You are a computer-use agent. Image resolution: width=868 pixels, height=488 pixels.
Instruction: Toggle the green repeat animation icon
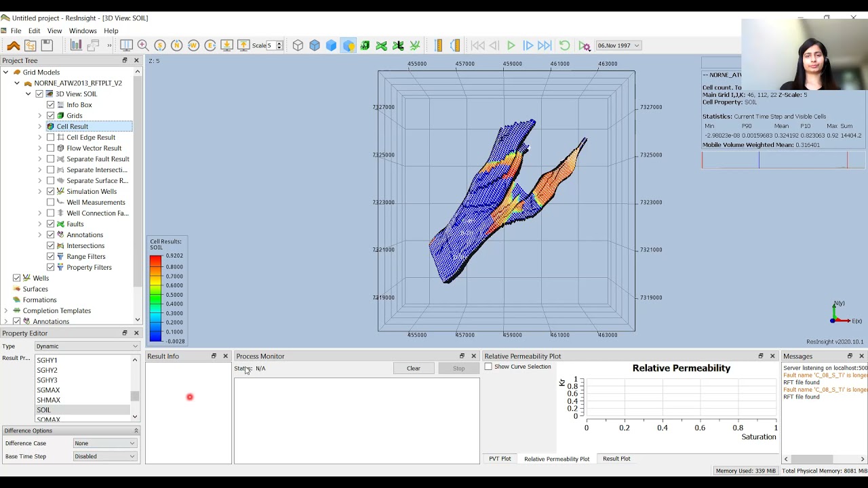click(x=564, y=45)
